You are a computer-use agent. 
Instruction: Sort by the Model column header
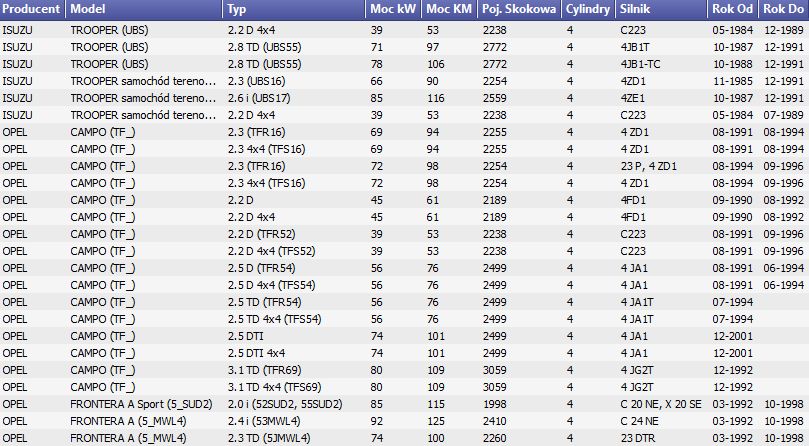(144, 9)
